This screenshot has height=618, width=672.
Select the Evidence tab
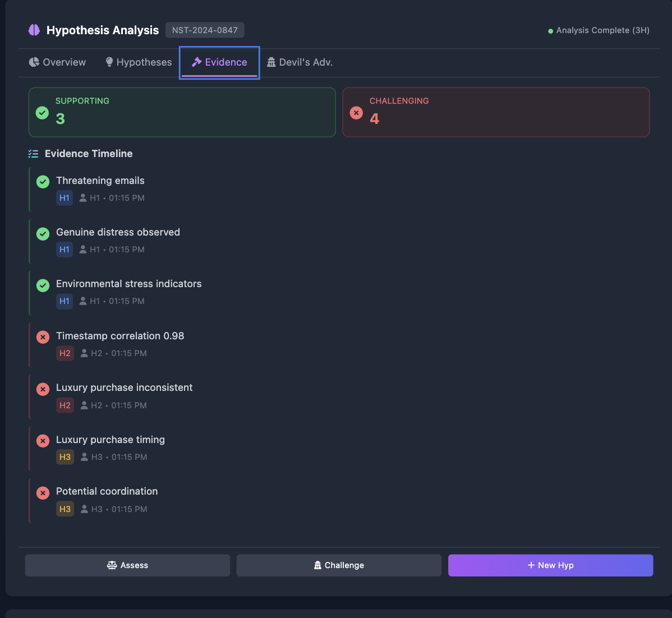(x=219, y=62)
